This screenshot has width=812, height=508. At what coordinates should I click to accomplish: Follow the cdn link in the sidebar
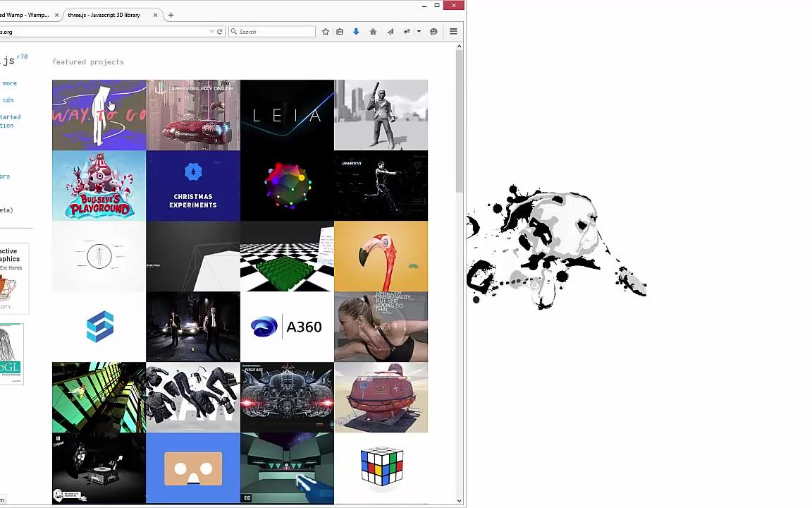(7, 99)
